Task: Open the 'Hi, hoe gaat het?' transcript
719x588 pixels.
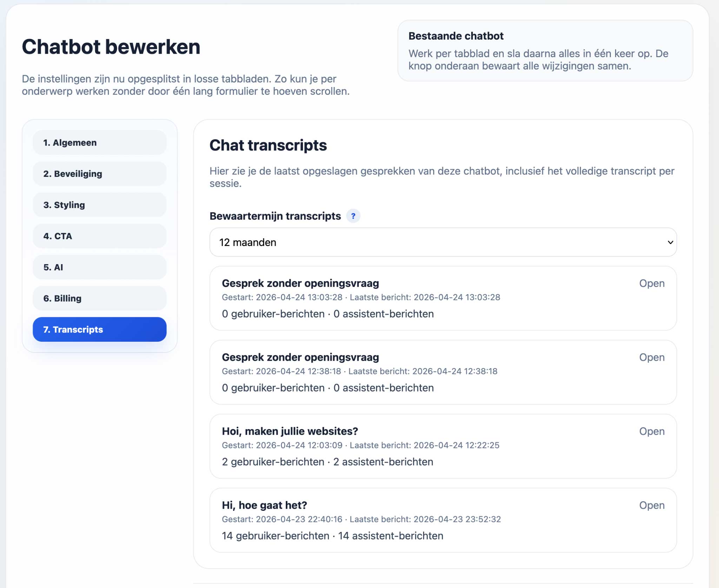Action: 652,506
